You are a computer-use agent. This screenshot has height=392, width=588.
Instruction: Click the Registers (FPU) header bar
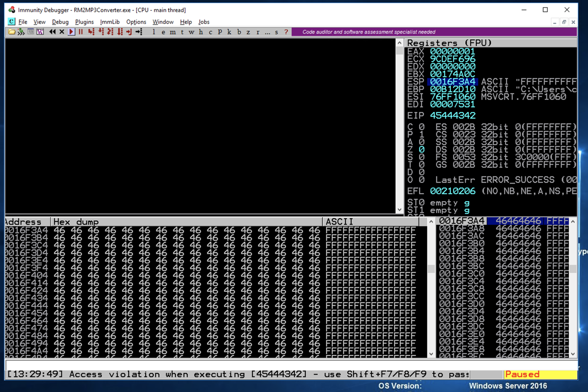tap(491, 43)
